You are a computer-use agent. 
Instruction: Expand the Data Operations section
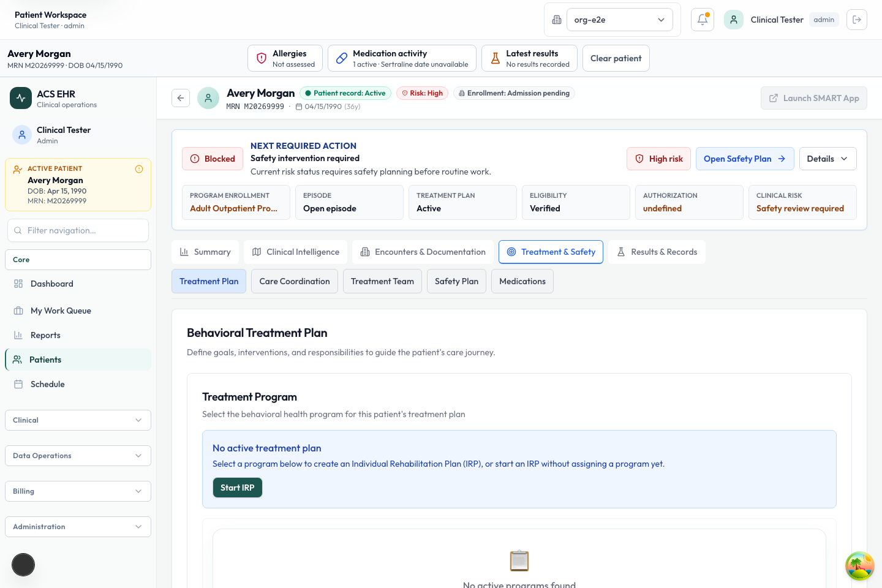[x=78, y=456]
